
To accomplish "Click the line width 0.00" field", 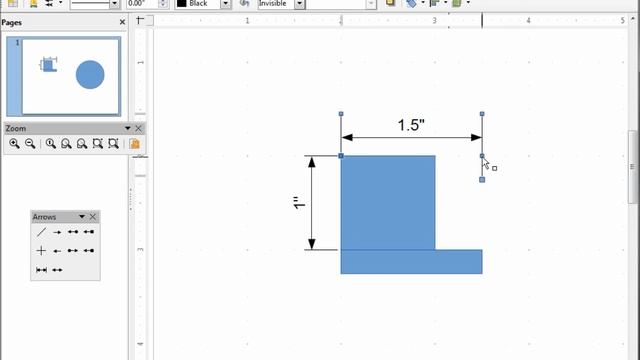I will 142,4.
